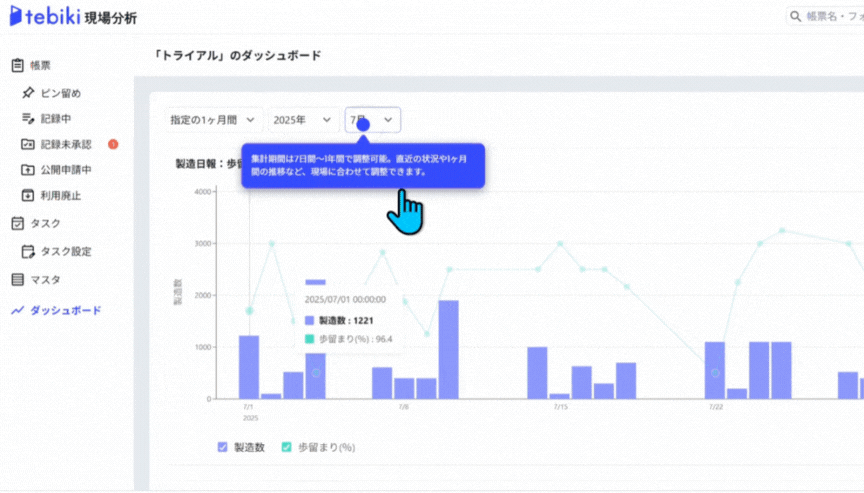
Task: Click the 帳票名 search field
Action: click(x=826, y=17)
